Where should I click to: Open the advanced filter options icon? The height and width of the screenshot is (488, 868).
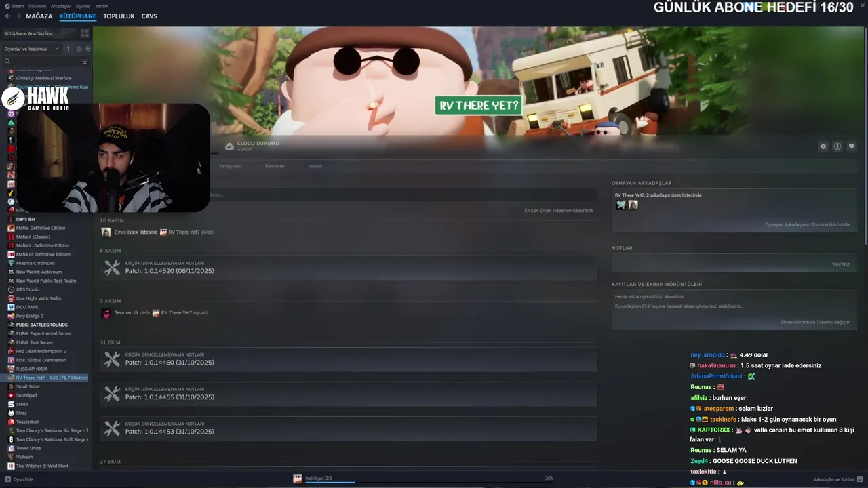tap(85, 62)
